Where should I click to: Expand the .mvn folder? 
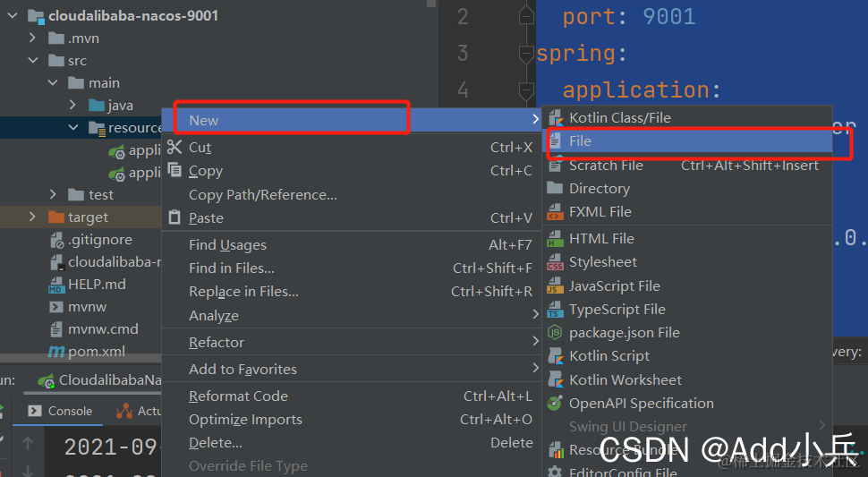coord(32,38)
